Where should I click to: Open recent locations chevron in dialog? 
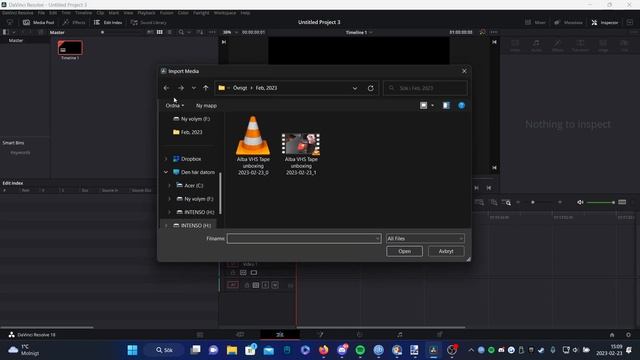coord(193,88)
